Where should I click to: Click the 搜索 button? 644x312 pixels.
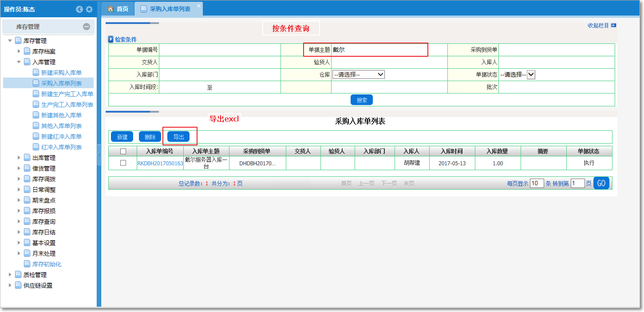(361, 100)
